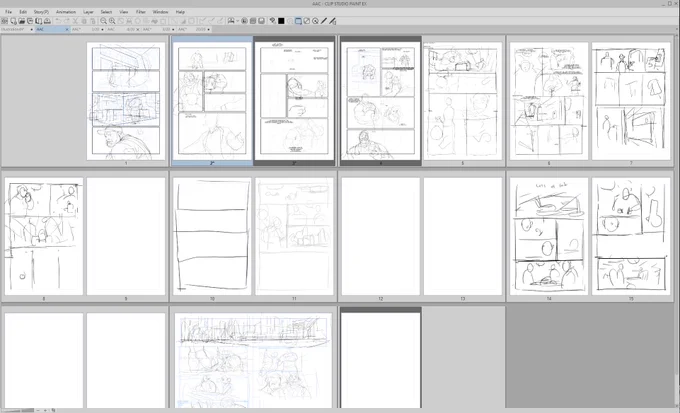The image size is (680, 413).
Task: Click the Save toolbar icon
Action: coord(30,21)
